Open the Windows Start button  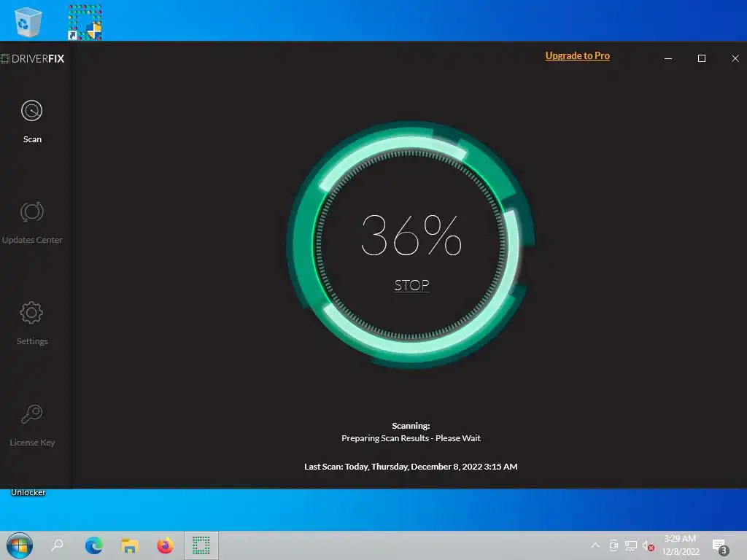(x=20, y=545)
